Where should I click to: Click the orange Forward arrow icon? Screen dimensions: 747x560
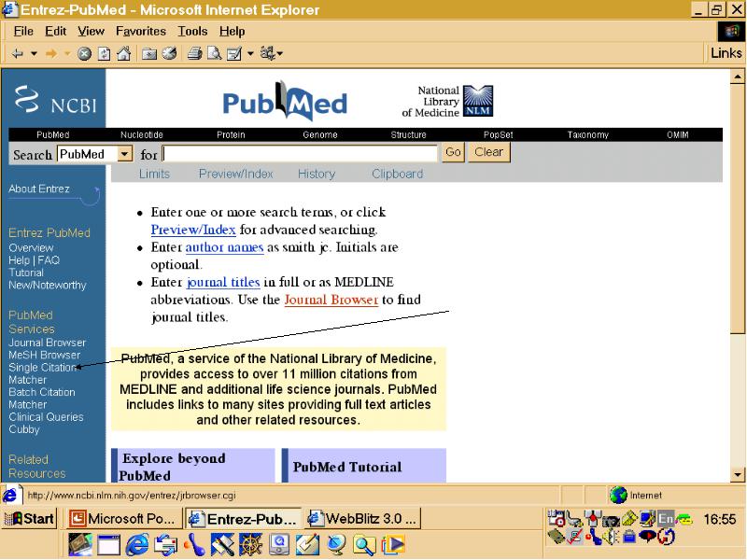point(51,54)
